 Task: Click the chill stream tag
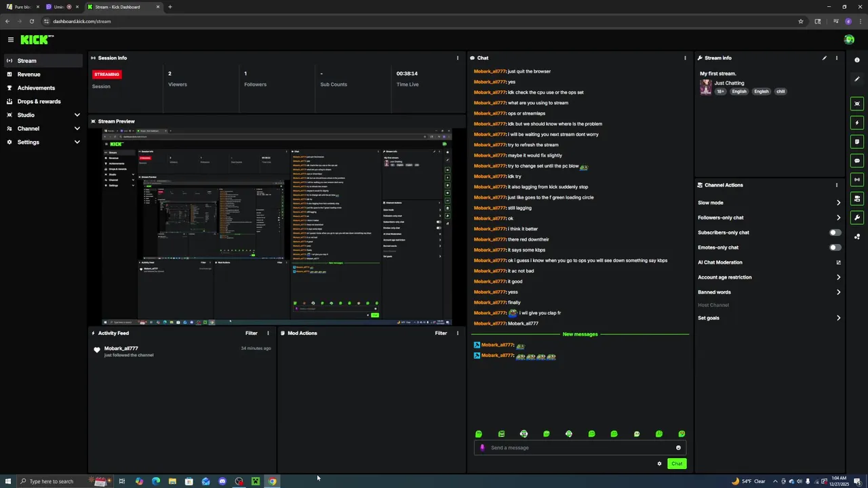tap(781, 91)
